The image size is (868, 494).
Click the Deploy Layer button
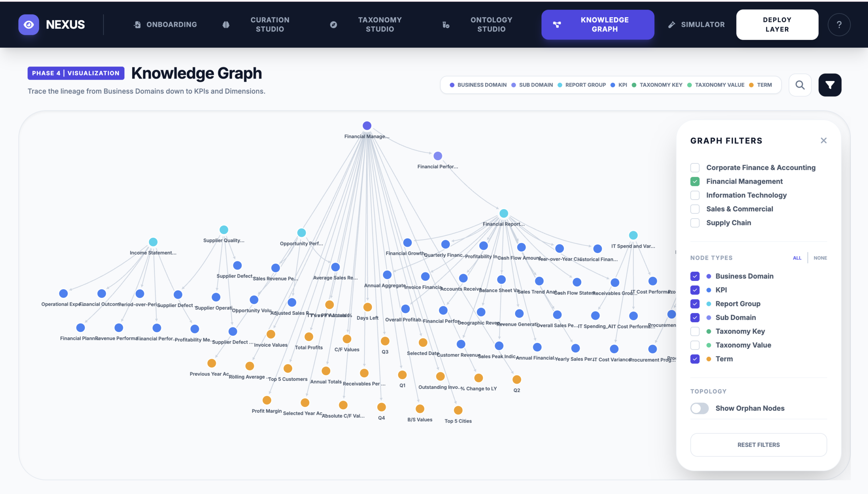coord(777,24)
